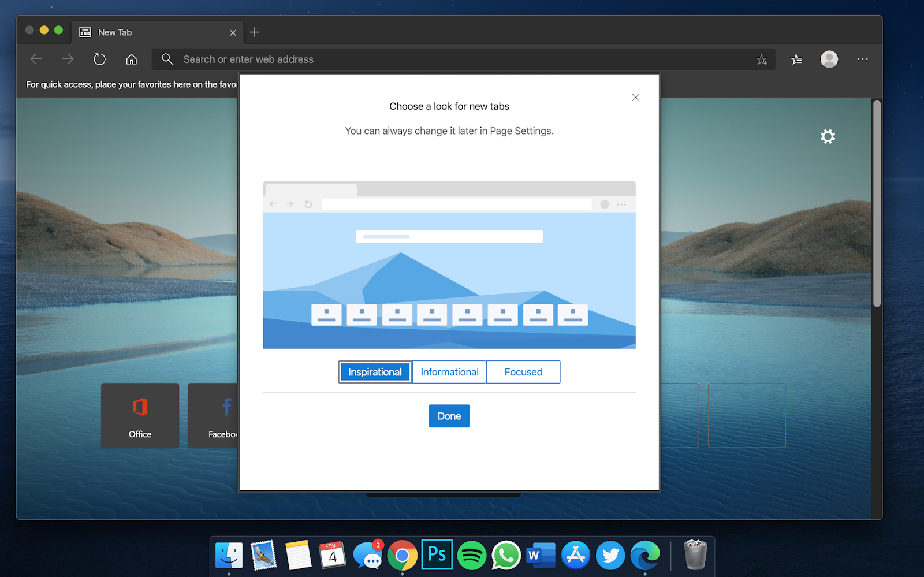Reload the page with the refresh icon
The image size is (924, 577).
click(x=99, y=59)
